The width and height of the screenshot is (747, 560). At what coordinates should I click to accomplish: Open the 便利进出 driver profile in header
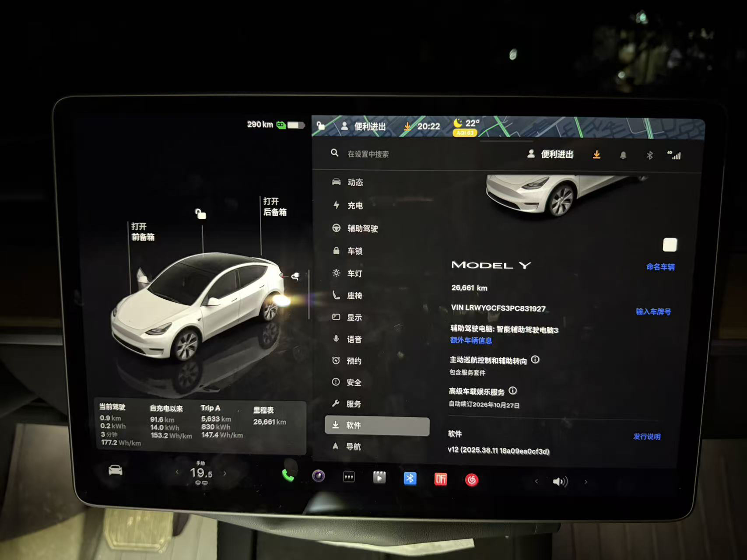551,154
